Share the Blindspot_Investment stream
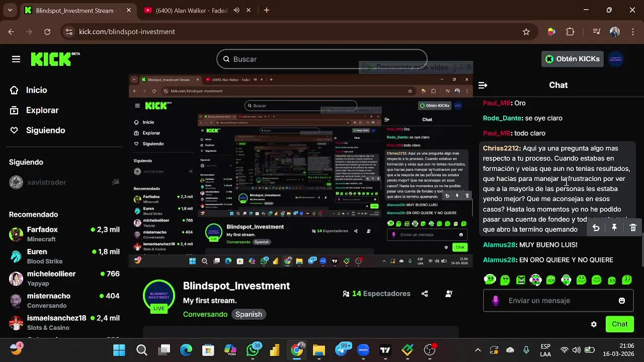Viewport: 644px width, 362px height. click(x=425, y=294)
